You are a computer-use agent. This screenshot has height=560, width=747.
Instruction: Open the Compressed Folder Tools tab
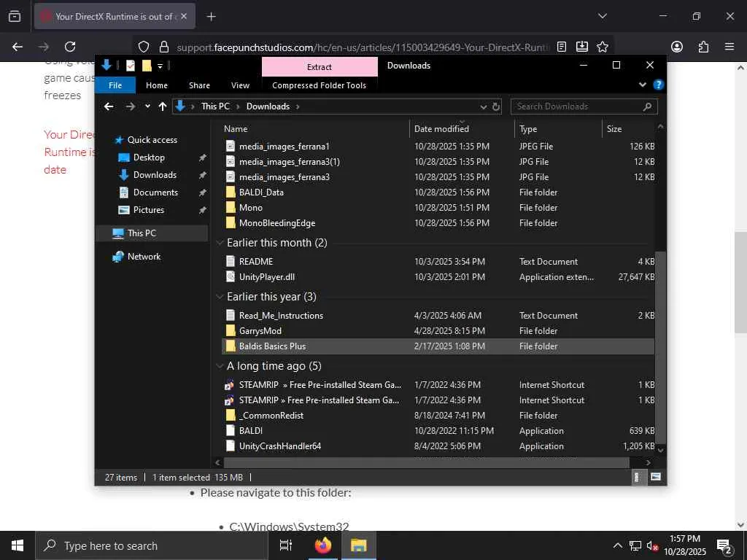(x=320, y=85)
